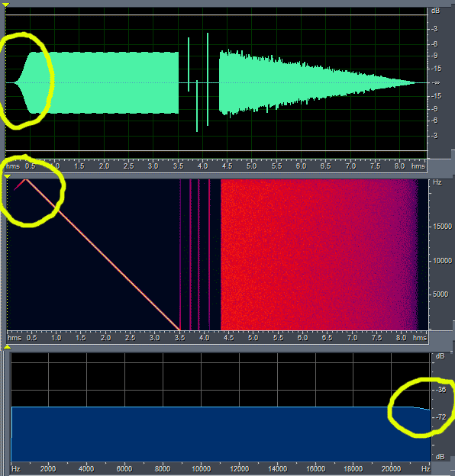This screenshot has height=476, width=455.
Task: Click the tallest impulse spike in the waveform
Action: tap(208, 79)
